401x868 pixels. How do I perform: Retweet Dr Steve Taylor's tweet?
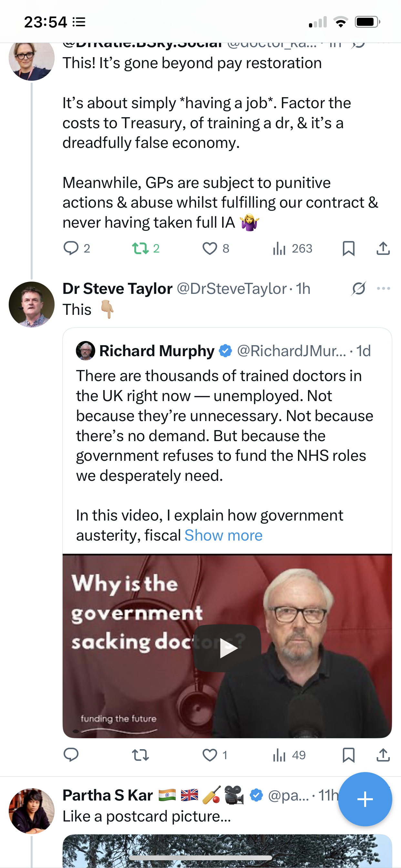140,755
